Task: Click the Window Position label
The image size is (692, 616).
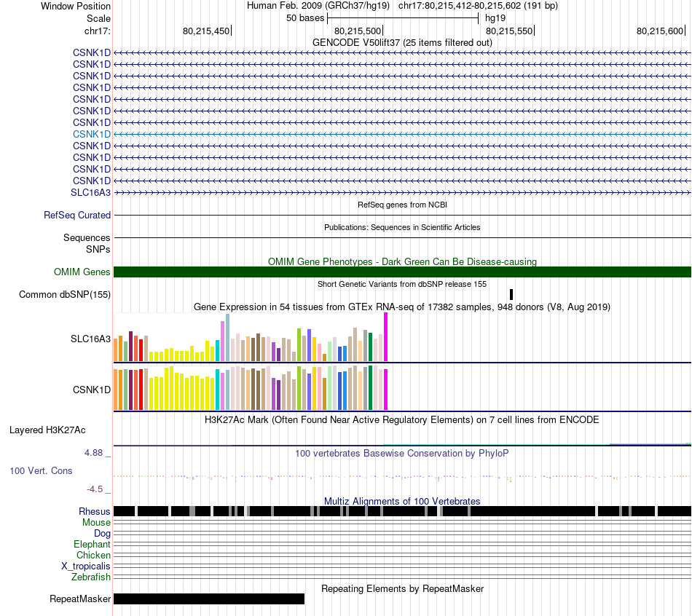Action: (x=76, y=6)
